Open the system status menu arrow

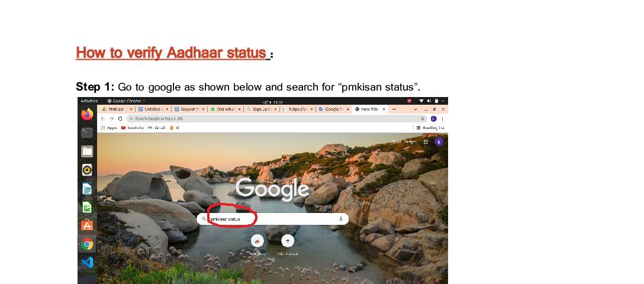click(443, 101)
